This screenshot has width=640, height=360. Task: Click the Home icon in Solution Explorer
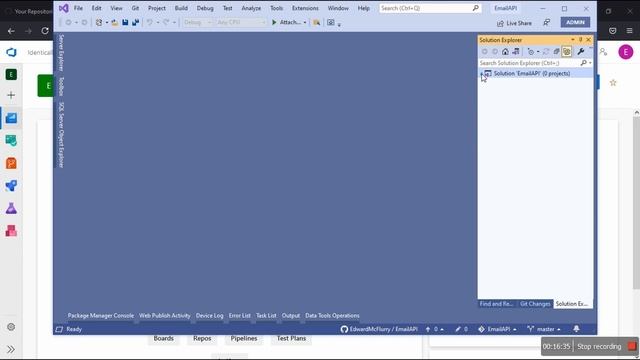(x=505, y=51)
